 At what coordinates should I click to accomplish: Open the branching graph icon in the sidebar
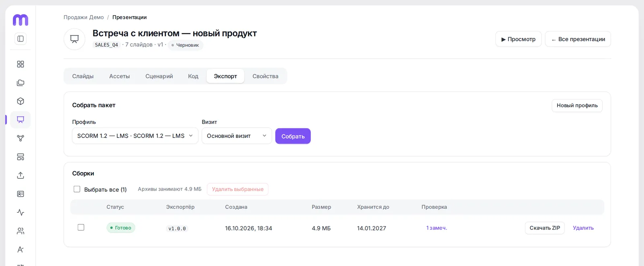(21, 138)
